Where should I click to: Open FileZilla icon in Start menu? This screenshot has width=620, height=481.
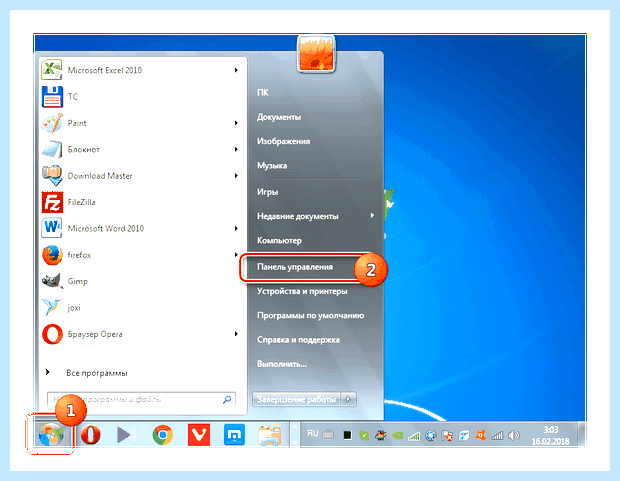(x=52, y=202)
